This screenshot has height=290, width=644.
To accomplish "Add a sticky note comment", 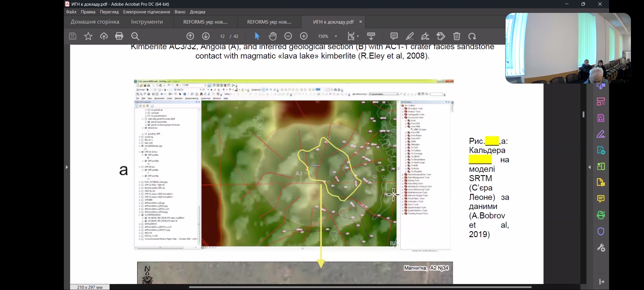I will tap(394, 36).
